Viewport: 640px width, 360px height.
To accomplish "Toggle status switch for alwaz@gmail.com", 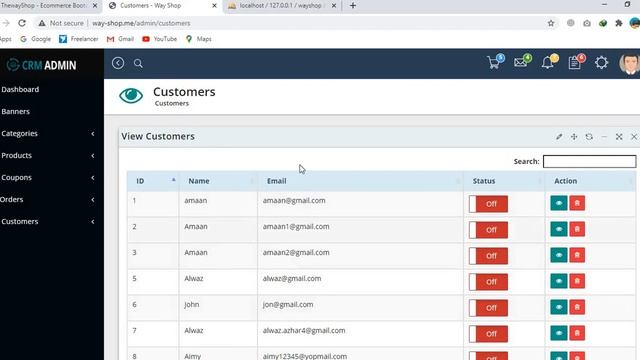I will click(488, 282).
